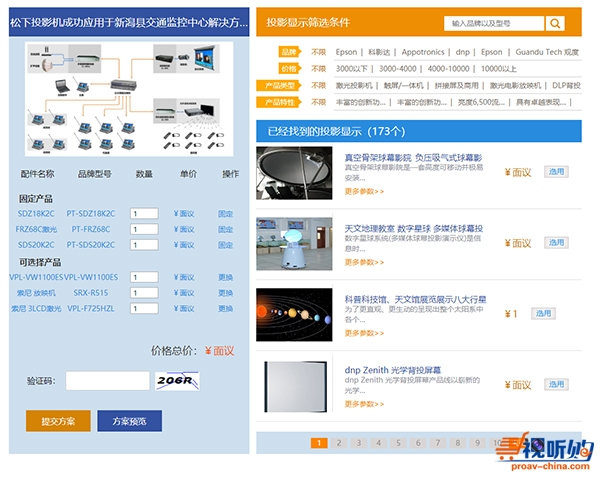The width and height of the screenshot is (600, 478).
Task: Select Guandu Tech brand filter
Action: (547, 52)
